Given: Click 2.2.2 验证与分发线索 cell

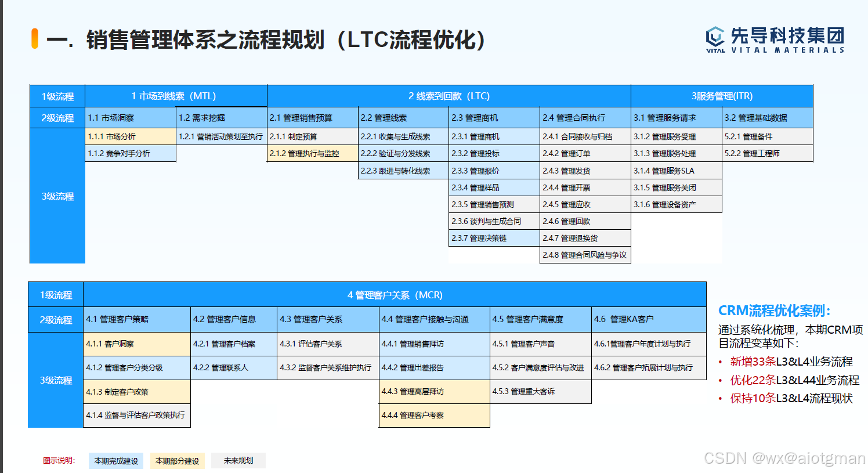Looking at the screenshot, I should (404, 153).
